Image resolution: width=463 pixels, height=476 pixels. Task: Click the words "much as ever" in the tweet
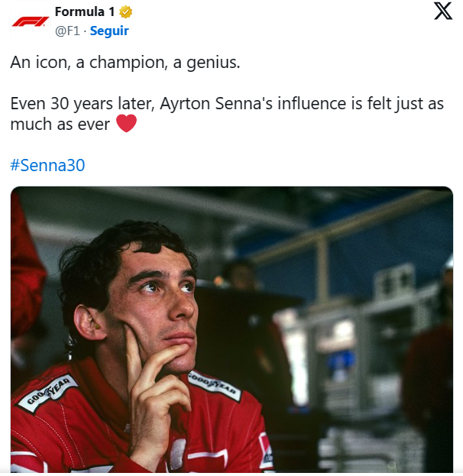click(60, 125)
